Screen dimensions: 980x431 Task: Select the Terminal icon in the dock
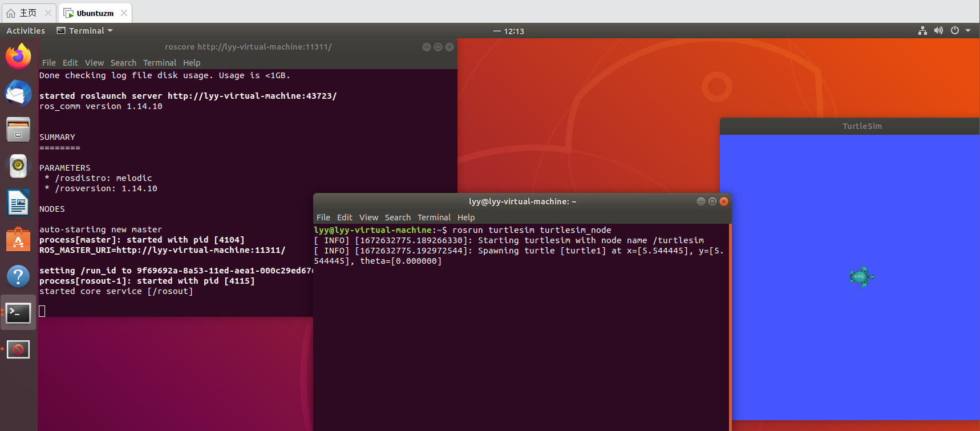[x=18, y=313]
